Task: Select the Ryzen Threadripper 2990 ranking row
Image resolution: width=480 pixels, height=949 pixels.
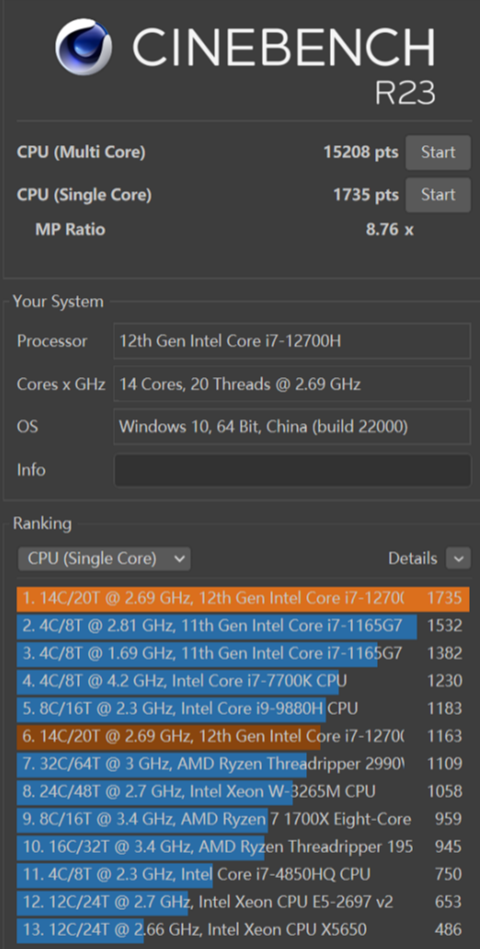Action: [x=243, y=764]
